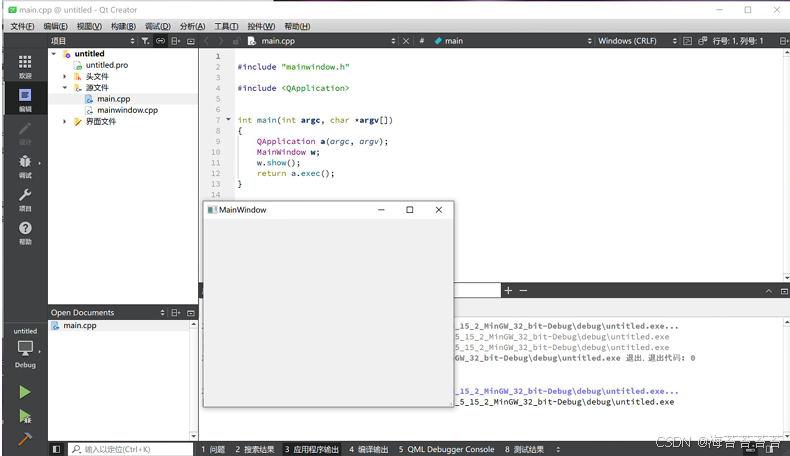
Task: Zoom in application output with plus
Action: (508, 290)
